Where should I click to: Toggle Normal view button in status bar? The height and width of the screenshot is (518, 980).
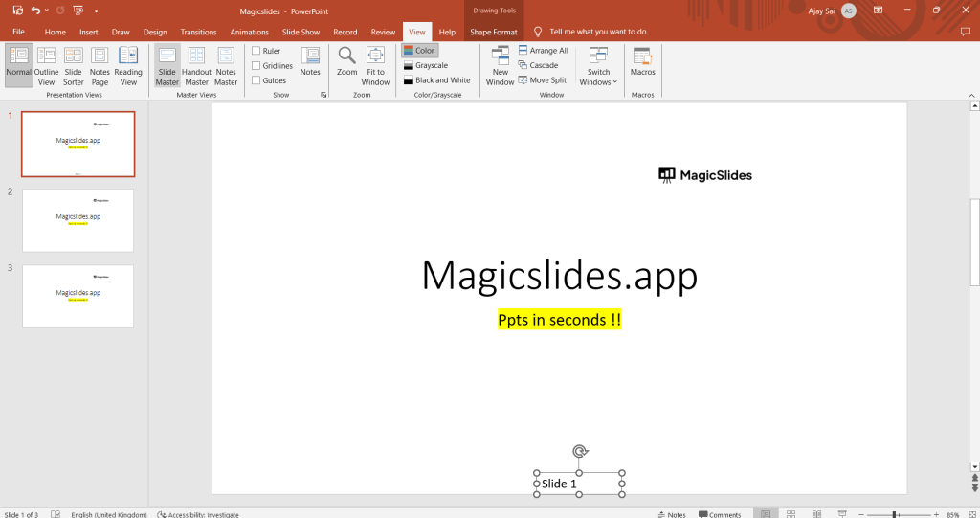(765, 514)
